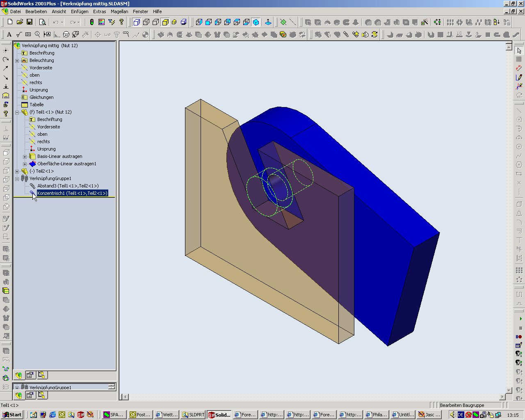
Task: Save the assembly with the floppy disk icon
Action: pyautogui.click(x=29, y=22)
